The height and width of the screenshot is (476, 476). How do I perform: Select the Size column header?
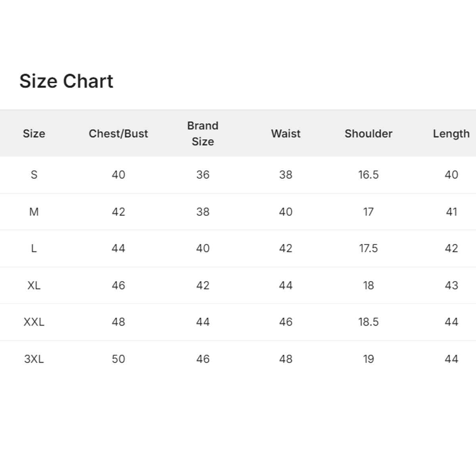point(34,134)
